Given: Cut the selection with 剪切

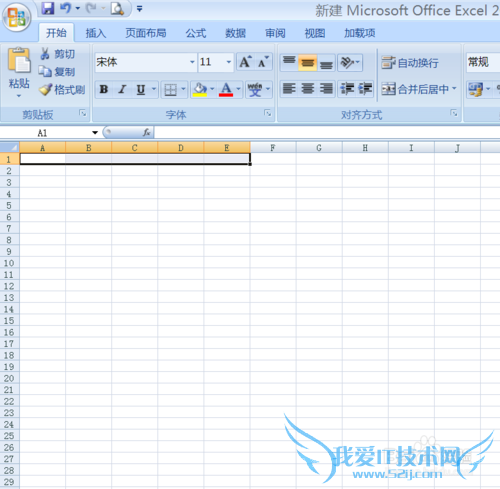Looking at the screenshot, I should (57, 54).
